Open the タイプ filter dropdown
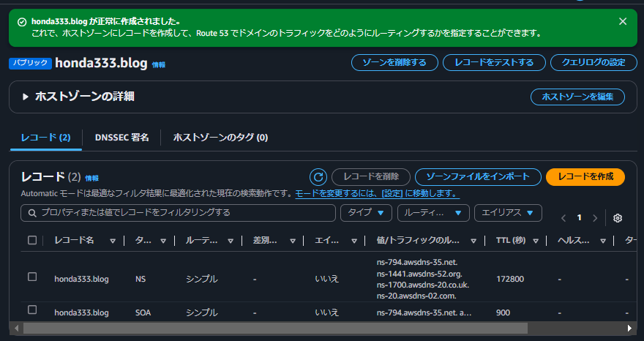The width and height of the screenshot is (644, 341). coord(366,213)
